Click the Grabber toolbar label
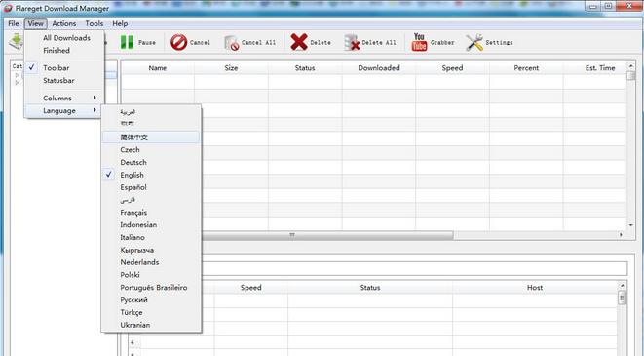 pyautogui.click(x=442, y=42)
